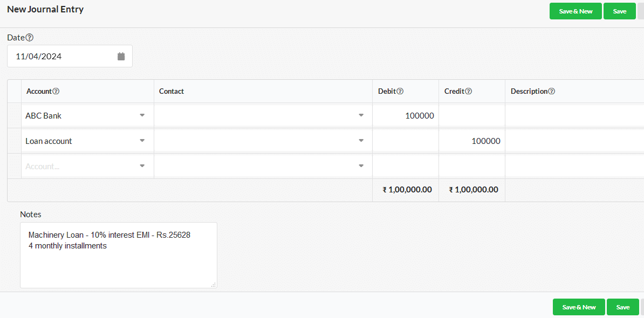Expand the ABC Bank account dropdown
This screenshot has height=318, width=644.
click(x=142, y=115)
